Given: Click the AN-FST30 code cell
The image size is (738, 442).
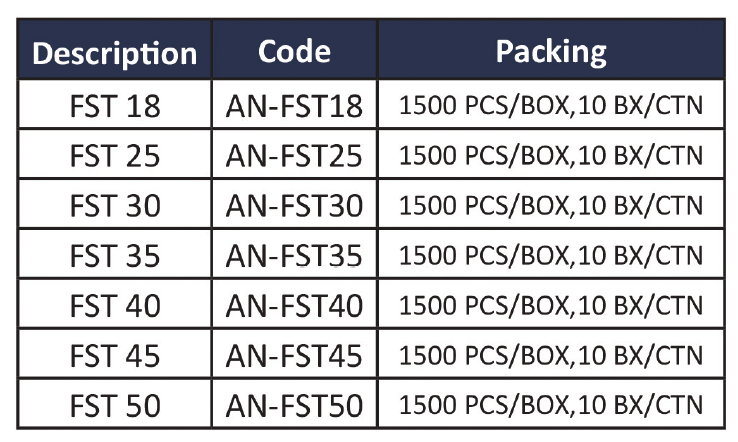Looking at the screenshot, I should (295, 204).
